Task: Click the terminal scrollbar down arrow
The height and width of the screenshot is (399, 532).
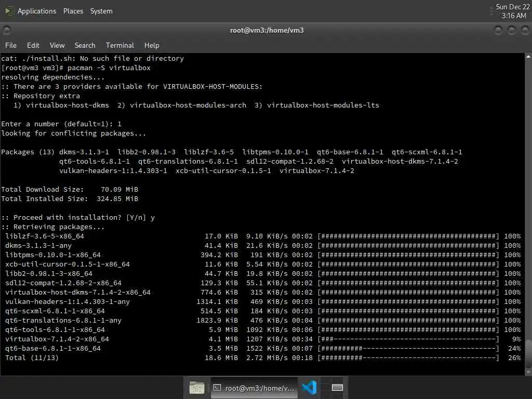Action: click(x=528, y=372)
